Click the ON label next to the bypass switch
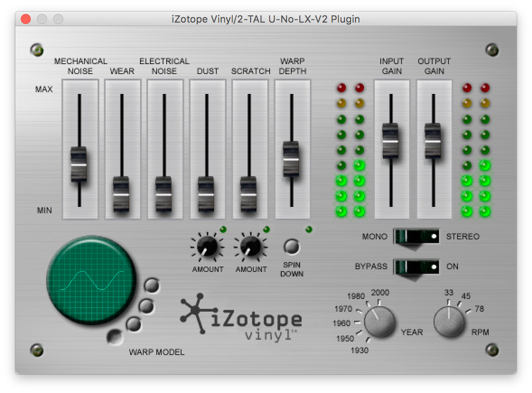532x393 pixels. [452, 267]
